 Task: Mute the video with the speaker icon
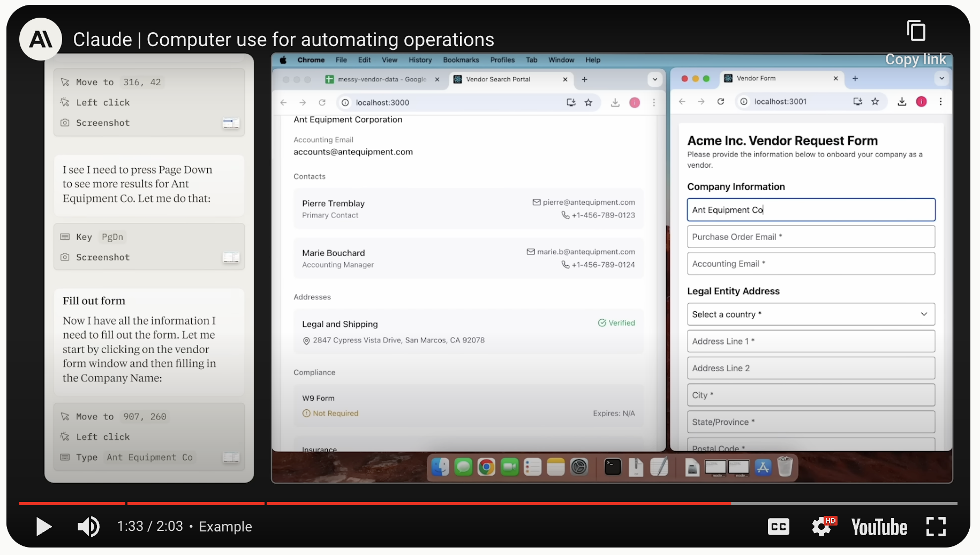click(88, 527)
